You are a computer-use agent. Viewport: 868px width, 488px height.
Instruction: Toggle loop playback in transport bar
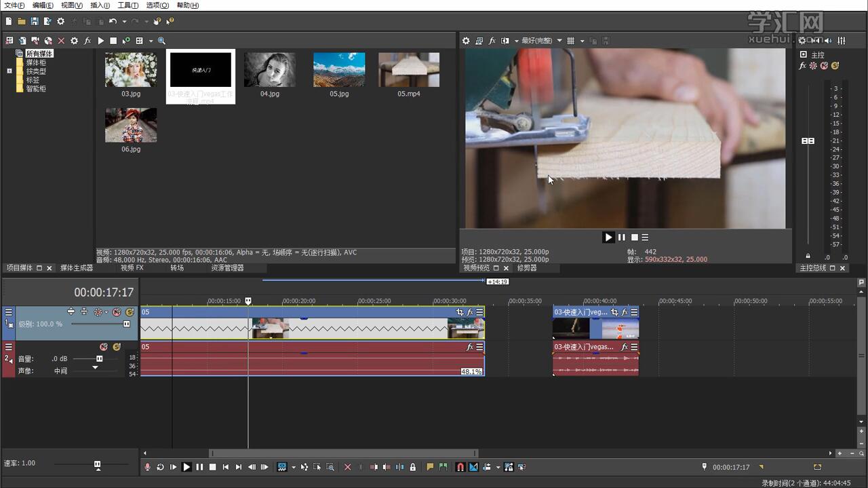click(160, 467)
